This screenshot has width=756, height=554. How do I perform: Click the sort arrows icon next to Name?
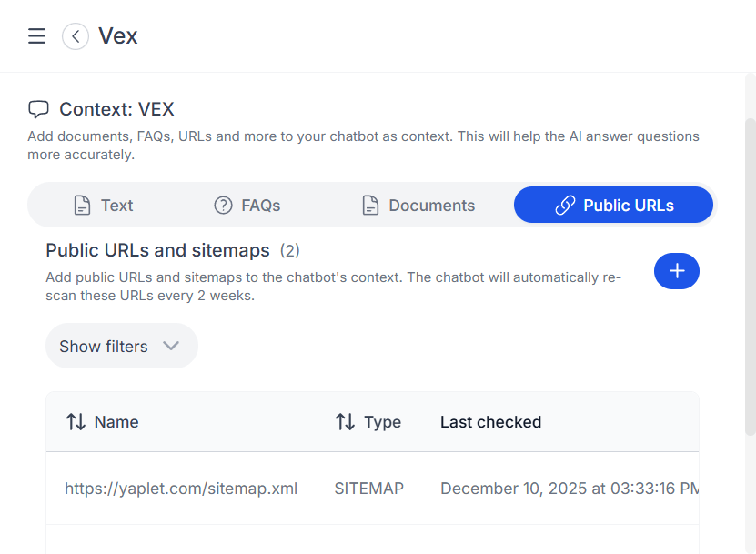click(x=76, y=422)
